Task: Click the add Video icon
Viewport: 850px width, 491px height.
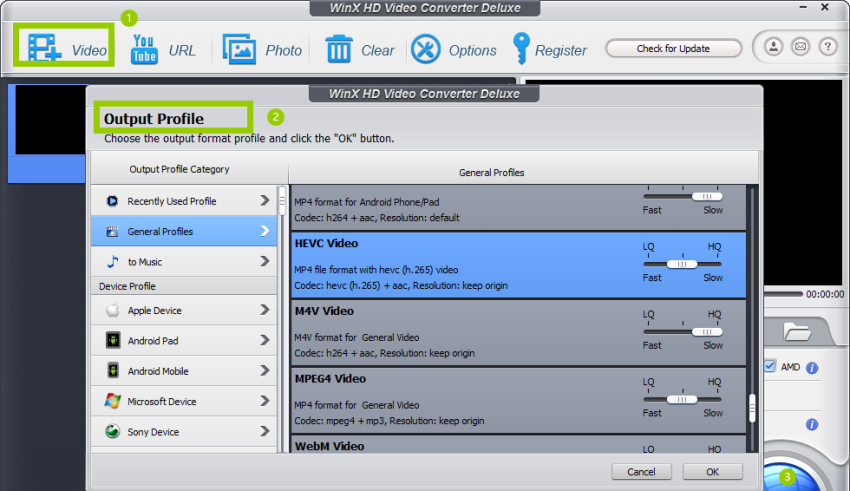Action: click(x=44, y=48)
